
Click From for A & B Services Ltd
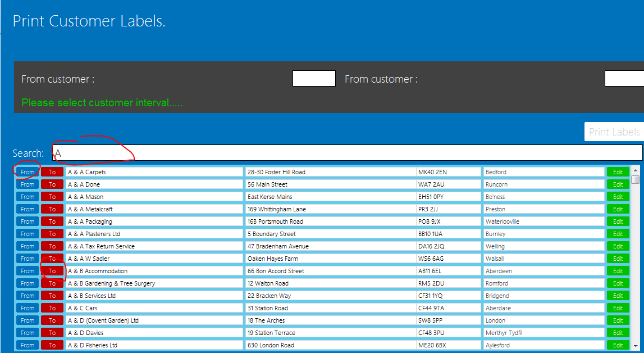coord(28,296)
